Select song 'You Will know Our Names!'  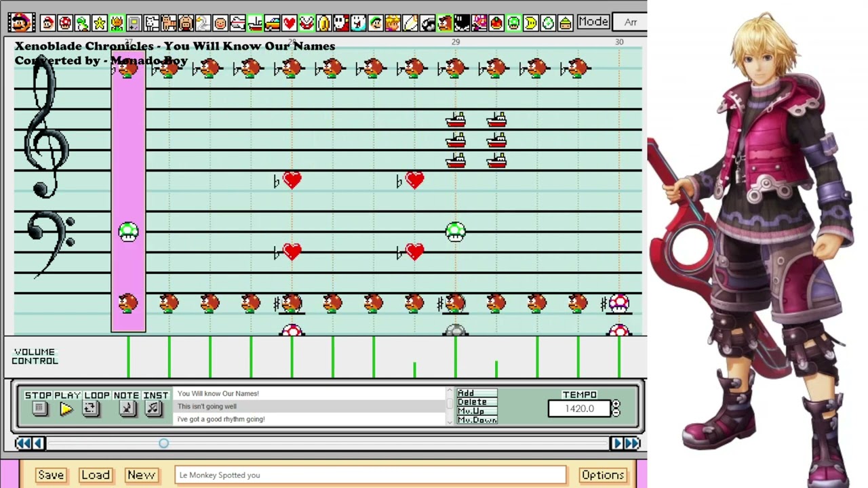click(310, 394)
